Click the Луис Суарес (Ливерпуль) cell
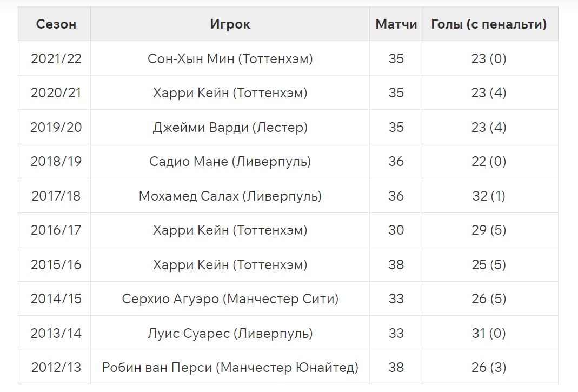This screenshot has width=578, height=392. tap(230, 333)
